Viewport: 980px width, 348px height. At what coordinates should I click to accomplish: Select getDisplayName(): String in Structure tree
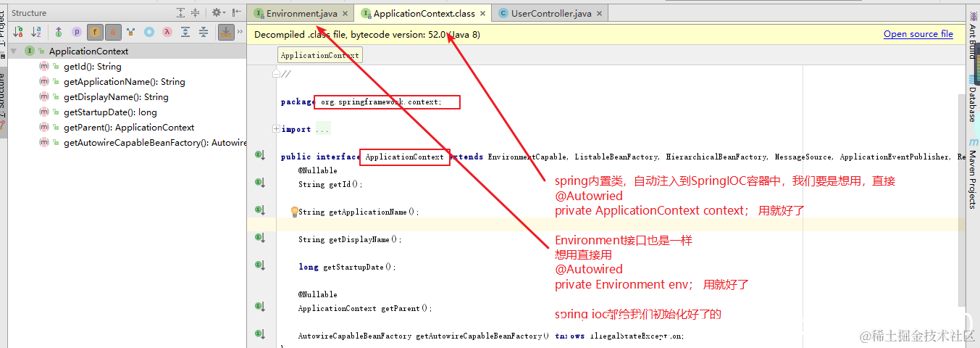(116, 97)
